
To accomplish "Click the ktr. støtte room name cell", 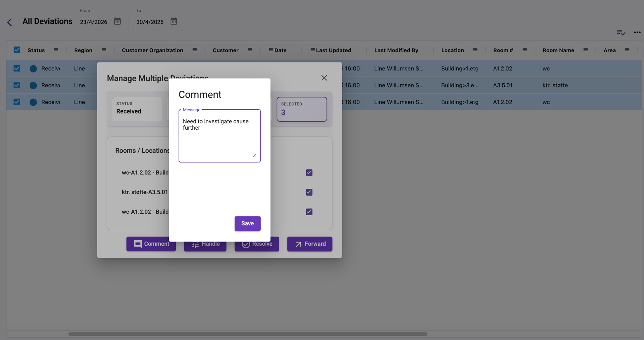I will pyautogui.click(x=555, y=85).
